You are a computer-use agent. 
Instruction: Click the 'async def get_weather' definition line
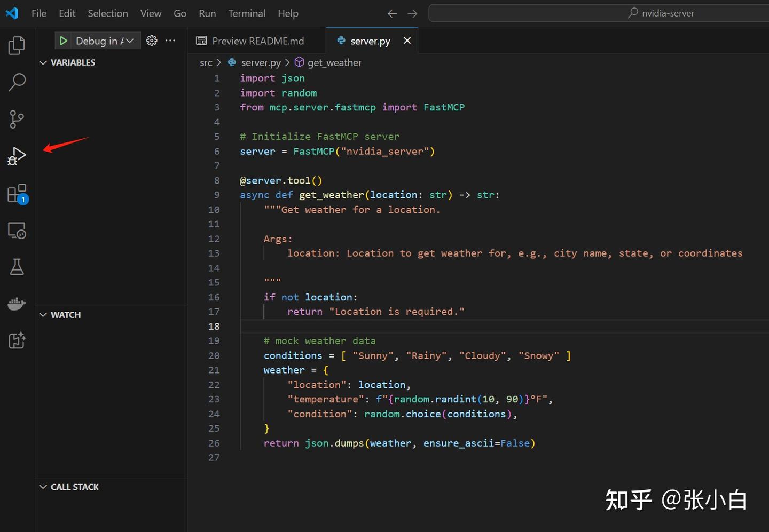370,195
